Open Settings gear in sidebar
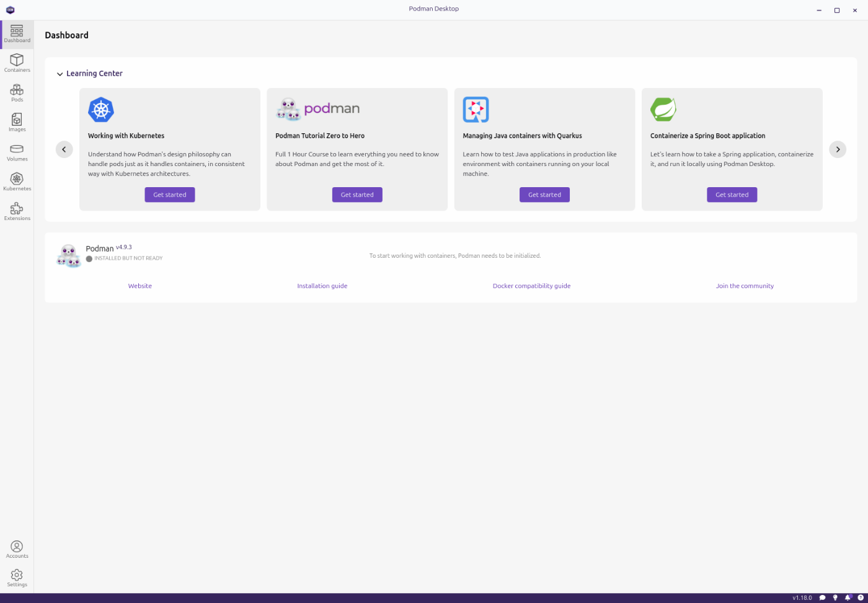This screenshot has width=868, height=603. [x=17, y=578]
